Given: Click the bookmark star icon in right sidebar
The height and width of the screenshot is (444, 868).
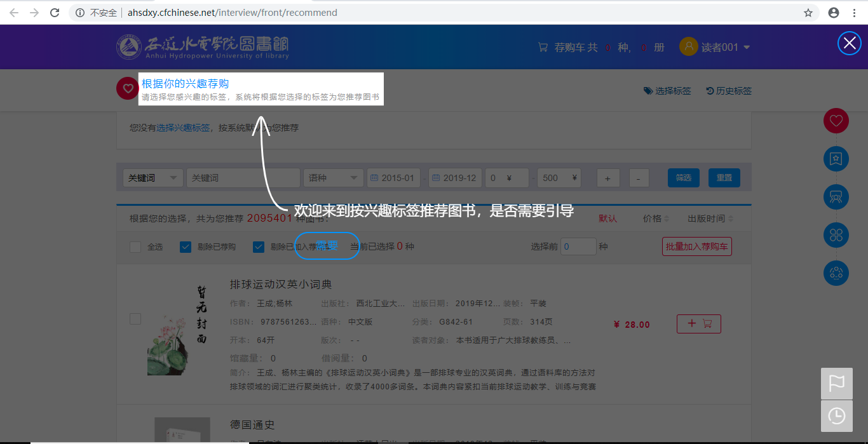Looking at the screenshot, I should (x=836, y=159).
